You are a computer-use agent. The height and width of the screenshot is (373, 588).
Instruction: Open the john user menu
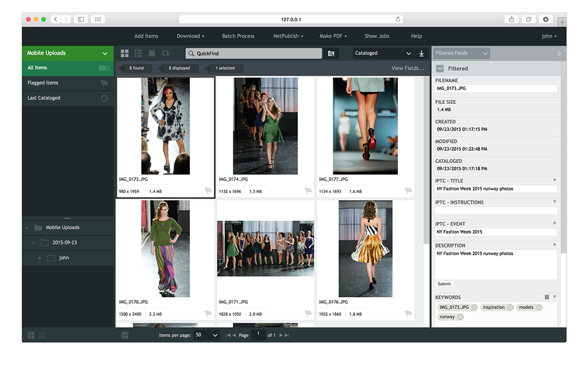[549, 36]
